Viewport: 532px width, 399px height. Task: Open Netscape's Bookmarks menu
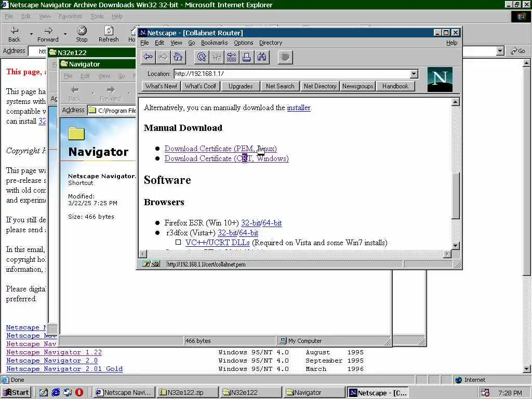(214, 43)
